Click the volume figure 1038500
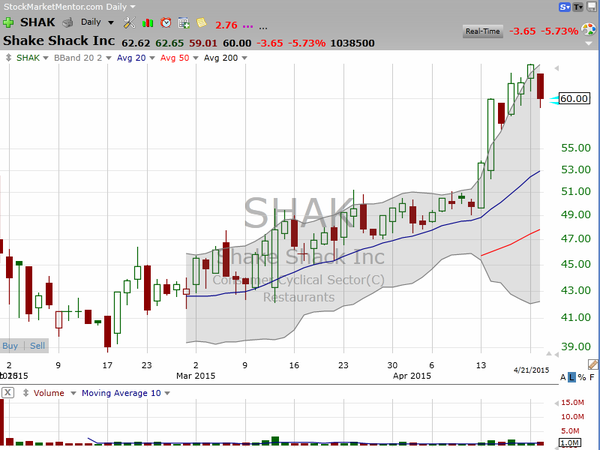 352,43
